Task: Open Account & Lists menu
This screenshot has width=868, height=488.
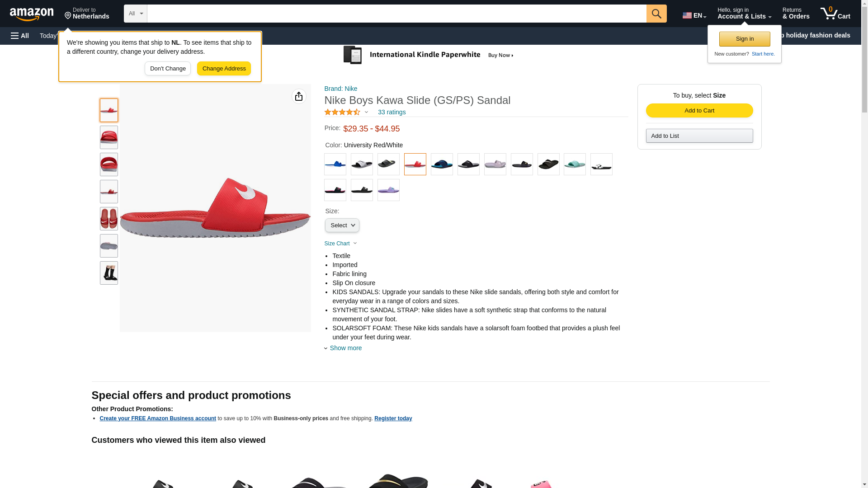Action: tap(744, 14)
